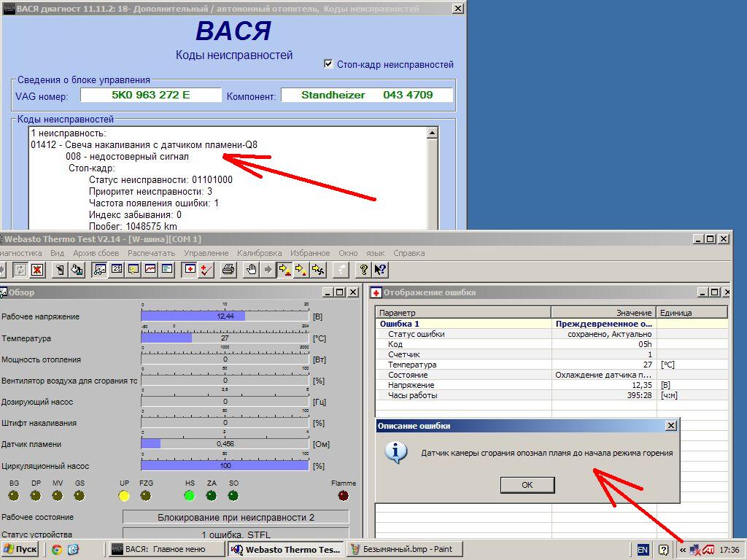This screenshot has width=747, height=560.
Task: Open the Пуск start menu
Action: (x=20, y=550)
